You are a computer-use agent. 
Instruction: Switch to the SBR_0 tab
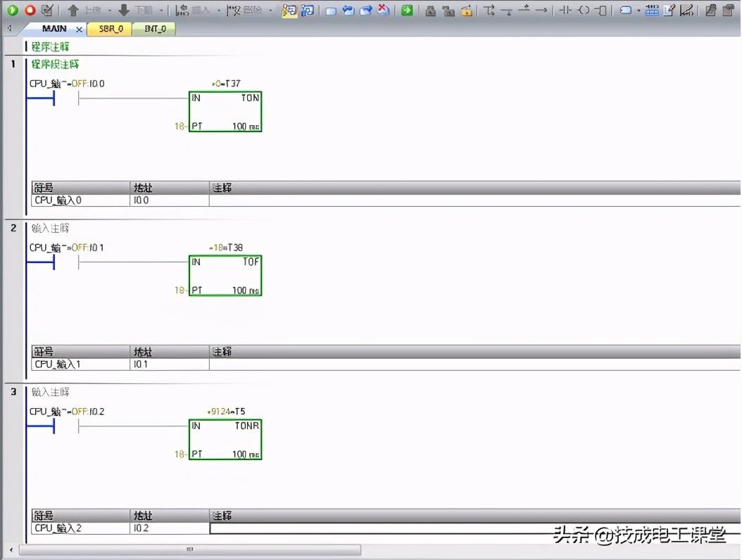pyautogui.click(x=111, y=29)
